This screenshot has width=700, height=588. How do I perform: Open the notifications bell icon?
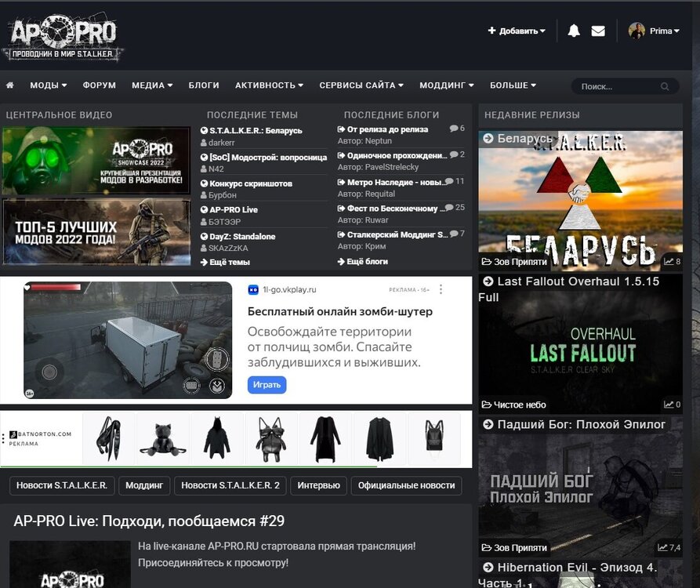[x=574, y=31]
